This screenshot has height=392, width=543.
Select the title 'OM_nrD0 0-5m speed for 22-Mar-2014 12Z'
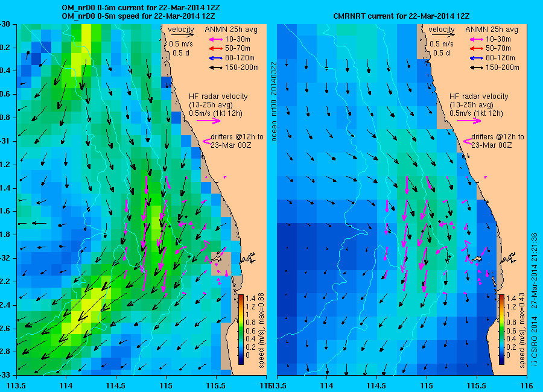coord(138,16)
